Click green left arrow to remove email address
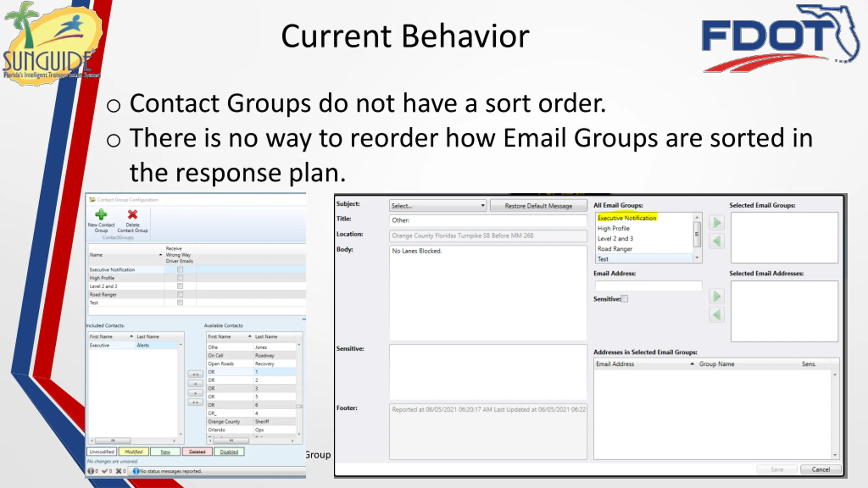This screenshot has height=488, width=868. pyautogui.click(x=717, y=315)
